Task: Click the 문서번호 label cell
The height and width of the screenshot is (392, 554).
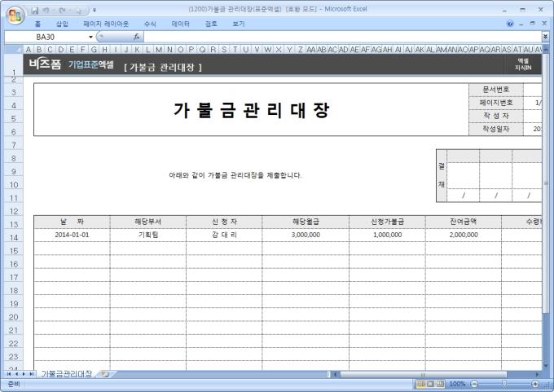Action: pyautogui.click(x=496, y=90)
